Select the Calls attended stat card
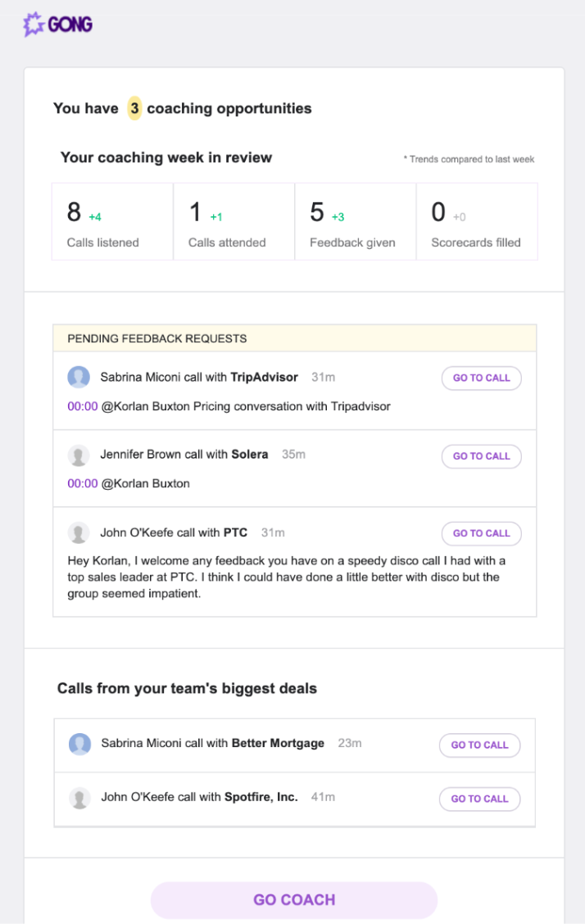The width and height of the screenshot is (585, 924). point(234,221)
